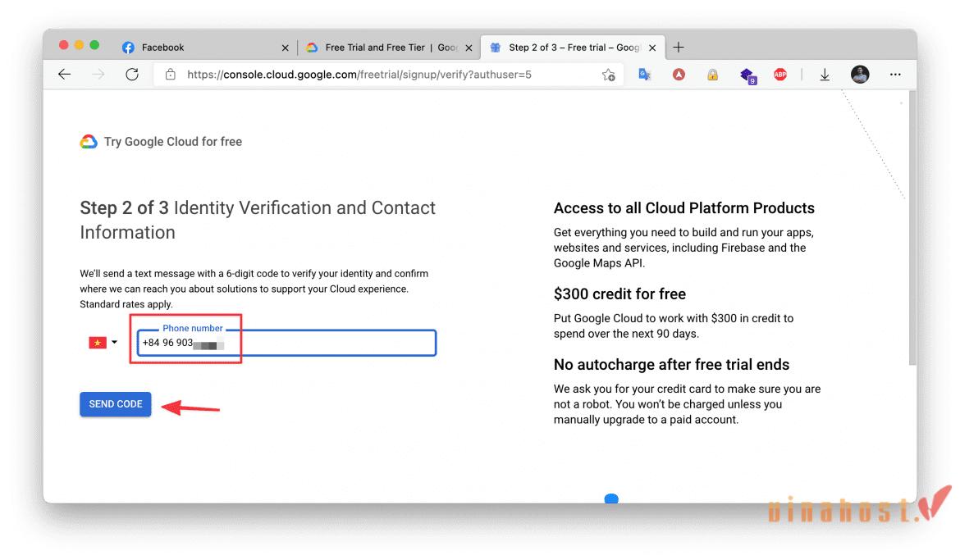Viewport: 960px width, 560px height.
Task: Click the SEND CODE button
Action: tap(115, 403)
